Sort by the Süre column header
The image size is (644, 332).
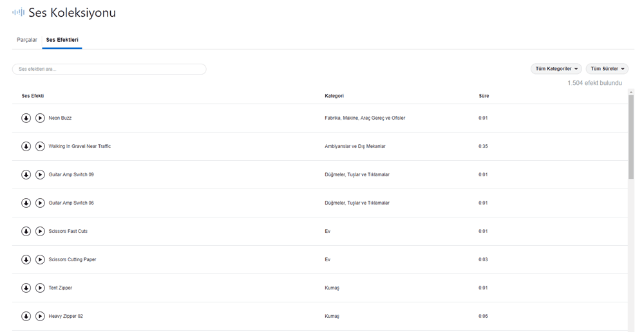(x=484, y=96)
